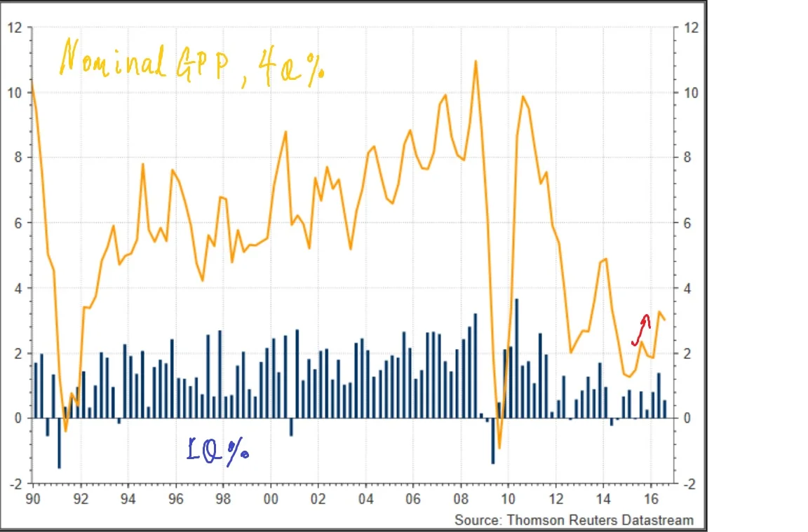Select year-axis label '04'
Viewport: 808px width, 532px height.
pyautogui.click(x=366, y=498)
